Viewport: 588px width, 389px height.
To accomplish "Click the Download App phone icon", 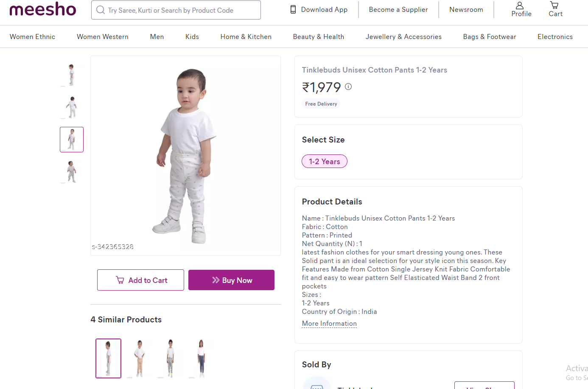I will (x=293, y=9).
